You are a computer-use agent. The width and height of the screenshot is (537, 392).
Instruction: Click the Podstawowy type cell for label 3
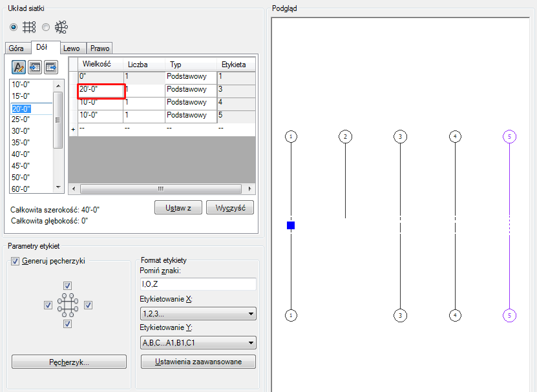point(191,91)
